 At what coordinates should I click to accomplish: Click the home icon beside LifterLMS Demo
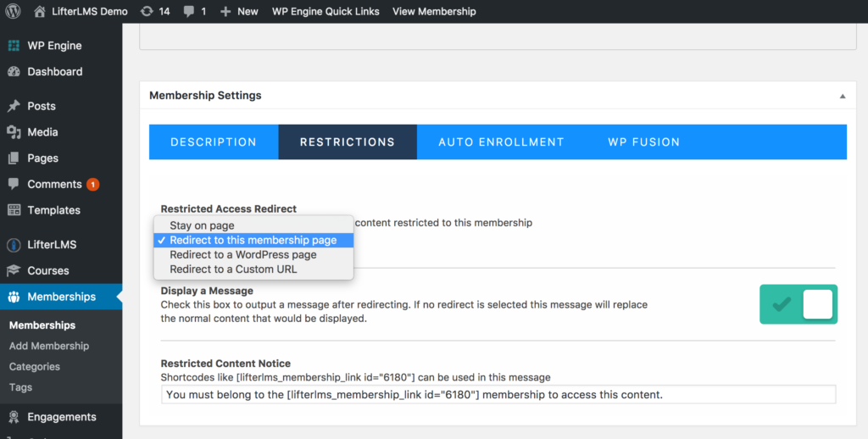point(39,11)
